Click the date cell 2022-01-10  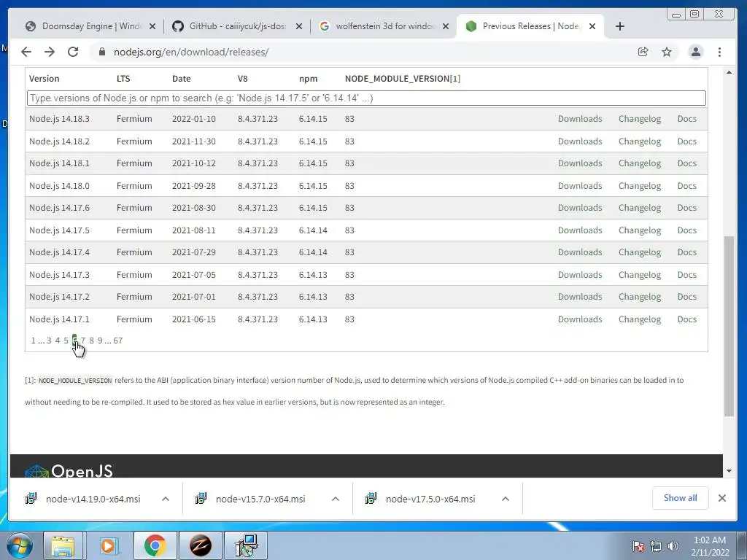[194, 119]
